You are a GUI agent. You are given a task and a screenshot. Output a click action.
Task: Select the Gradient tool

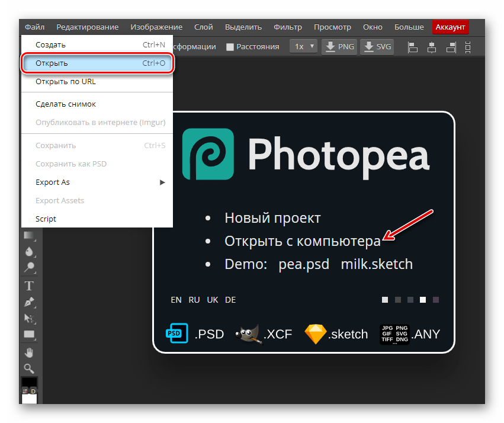pyautogui.click(x=29, y=235)
